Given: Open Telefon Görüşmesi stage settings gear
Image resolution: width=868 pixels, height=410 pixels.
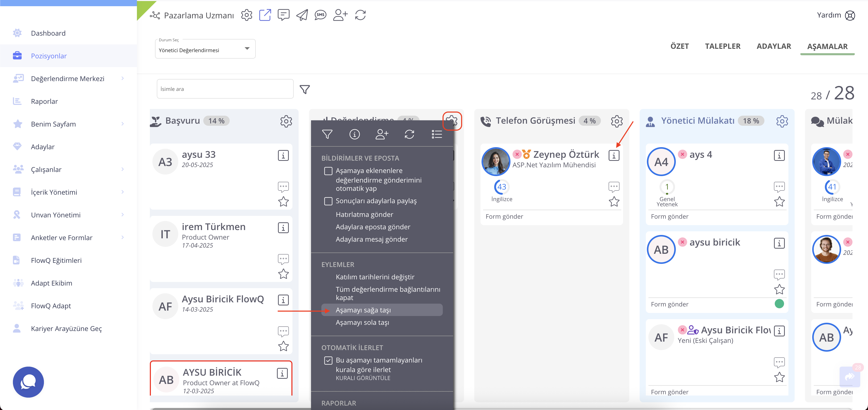Looking at the screenshot, I should (x=617, y=121).
